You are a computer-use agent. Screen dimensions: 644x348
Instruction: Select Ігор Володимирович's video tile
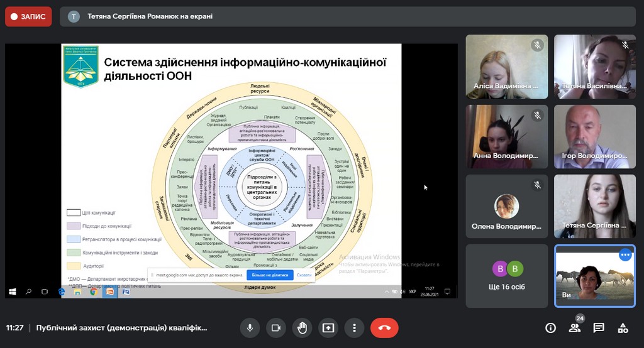[x=594, y=136]
